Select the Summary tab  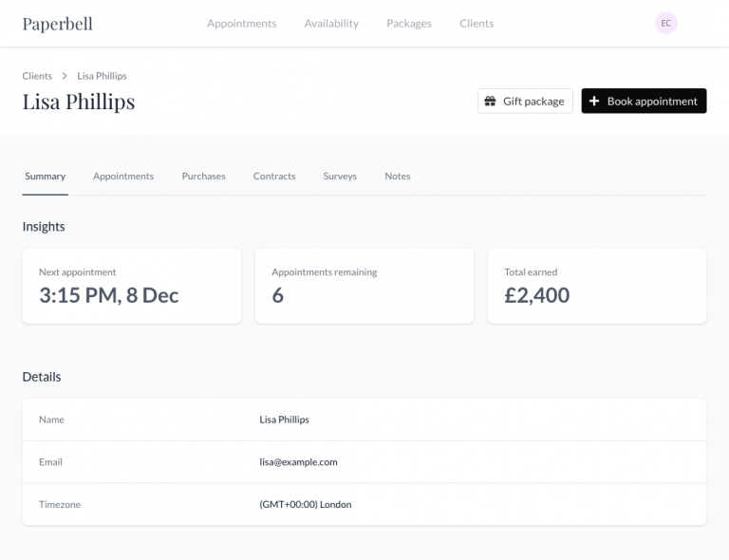46,177
